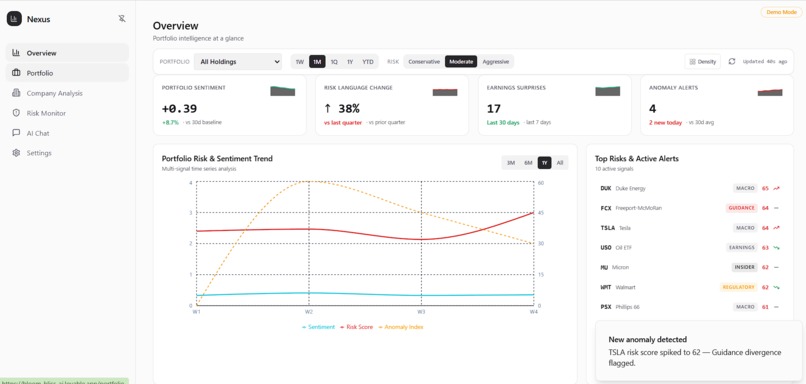This screenshot has height=384, width=806.
Task: Click the 38% risk language value
Action: coord(342,108)
